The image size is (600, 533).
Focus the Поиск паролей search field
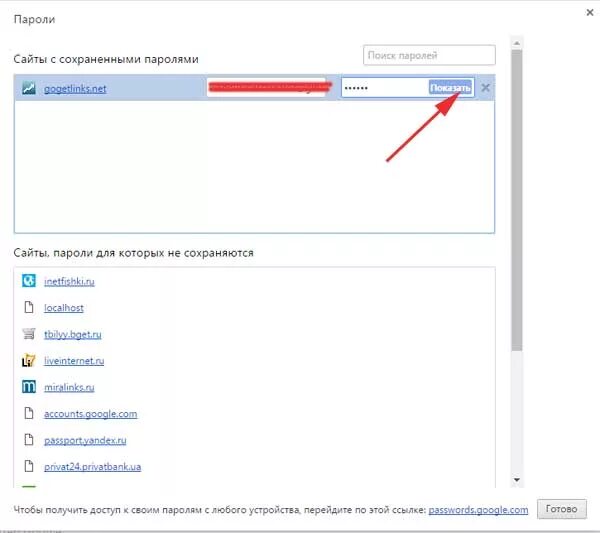click(x=429, y=55)
